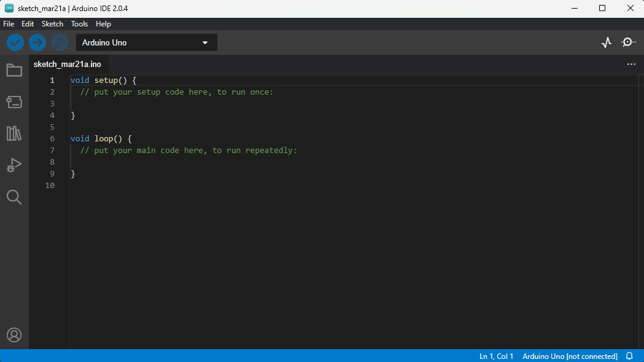Click the Upload arrow button
This screenshot has height=362, width=644.
[37, 42]
